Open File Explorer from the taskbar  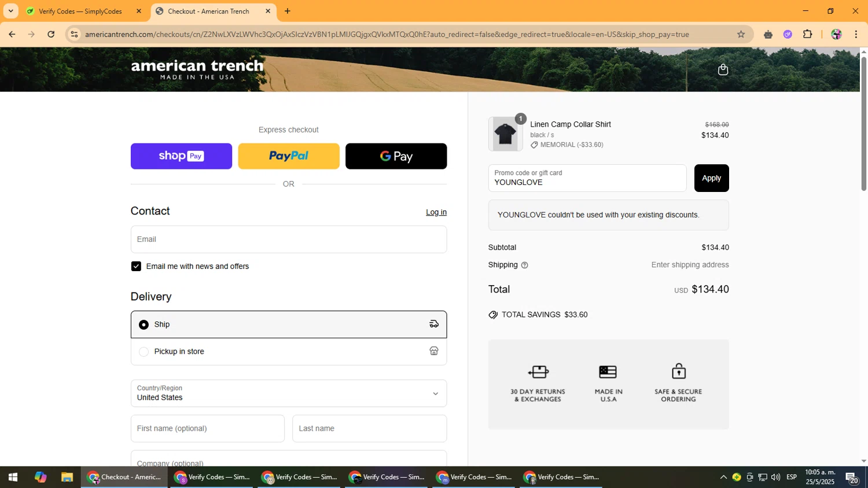(67, 477)
